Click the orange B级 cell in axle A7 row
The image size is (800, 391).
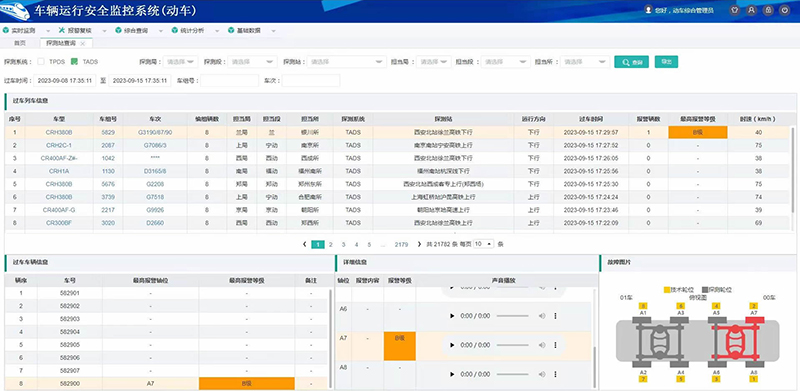point(400,346)
